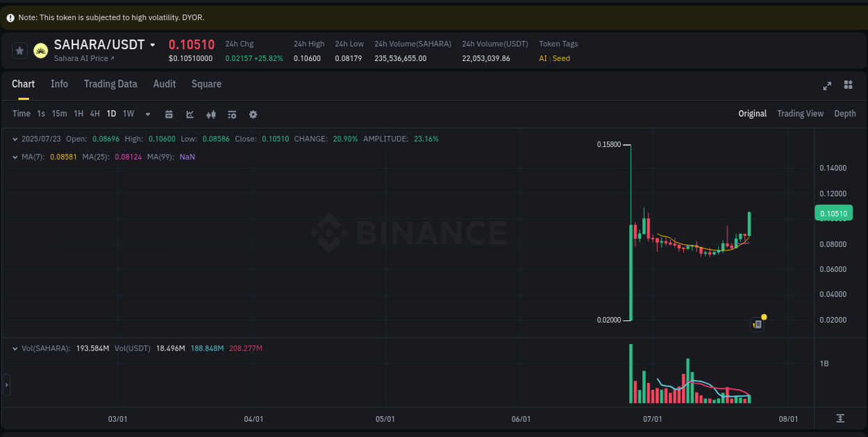This screenshot has height=437, width=868.
Task: Click the Seed token tag
Action: coord(560,58)
